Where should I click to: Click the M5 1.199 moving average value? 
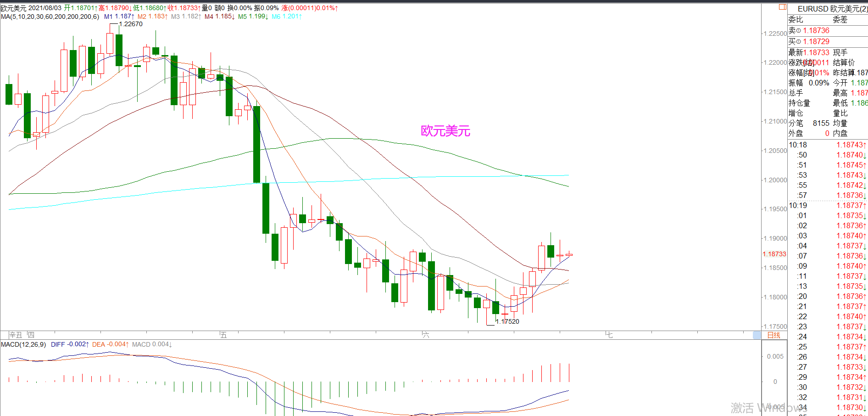pos(253,17)
